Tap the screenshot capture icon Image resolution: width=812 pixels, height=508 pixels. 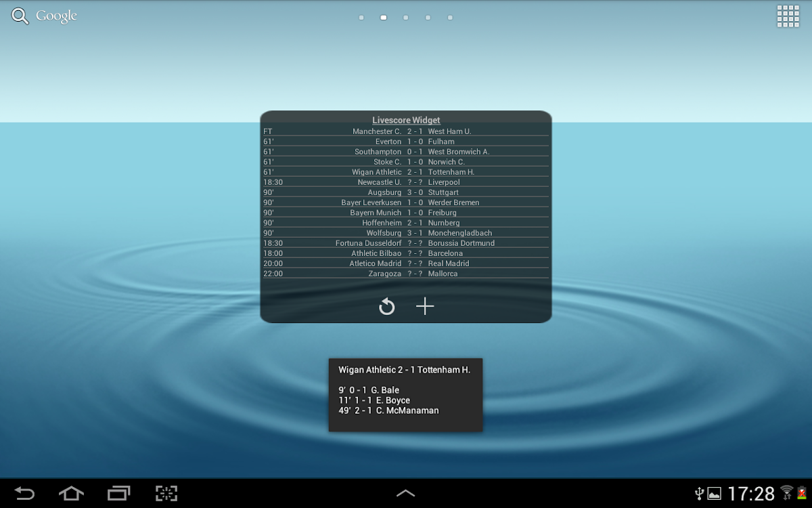coord(166,493)
